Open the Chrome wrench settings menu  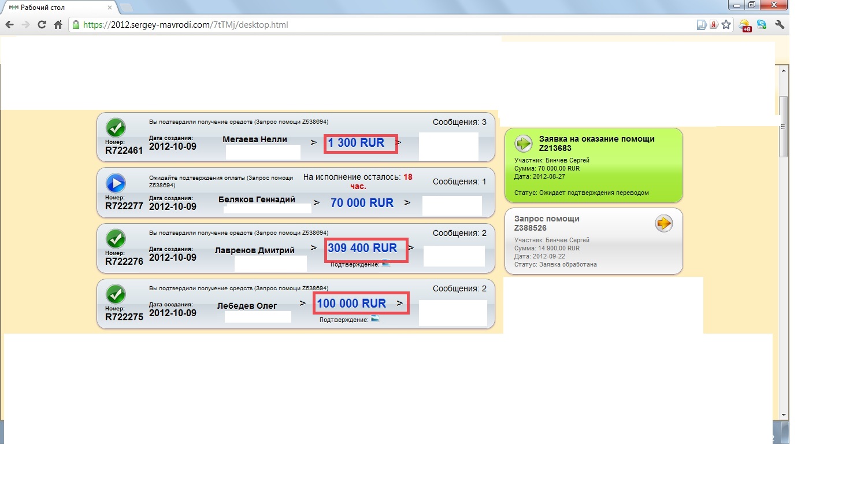780,25
